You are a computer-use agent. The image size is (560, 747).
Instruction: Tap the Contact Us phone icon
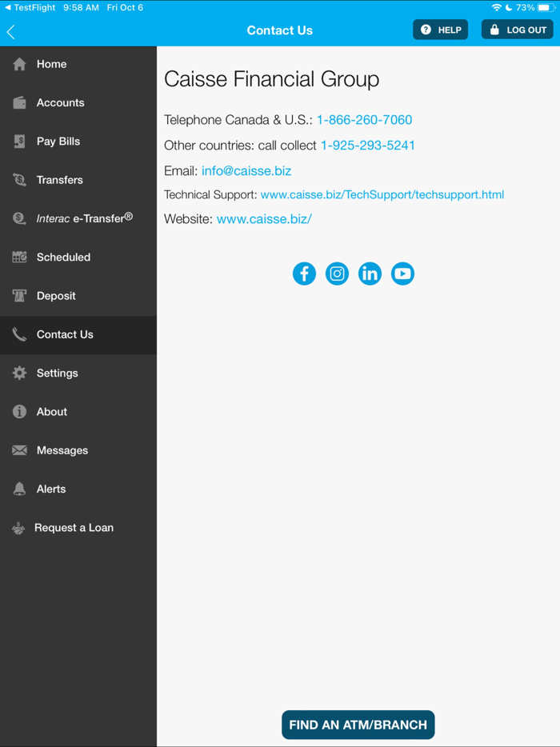point(19,334)
